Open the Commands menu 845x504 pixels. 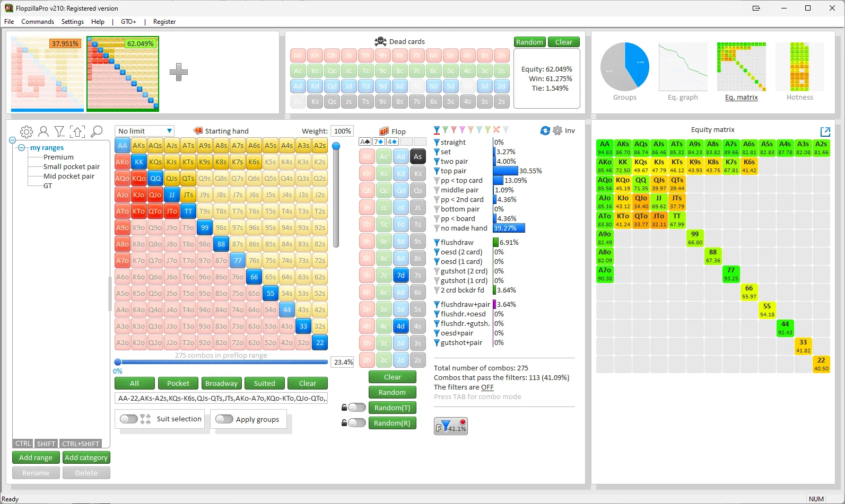(x=38, y=22)
